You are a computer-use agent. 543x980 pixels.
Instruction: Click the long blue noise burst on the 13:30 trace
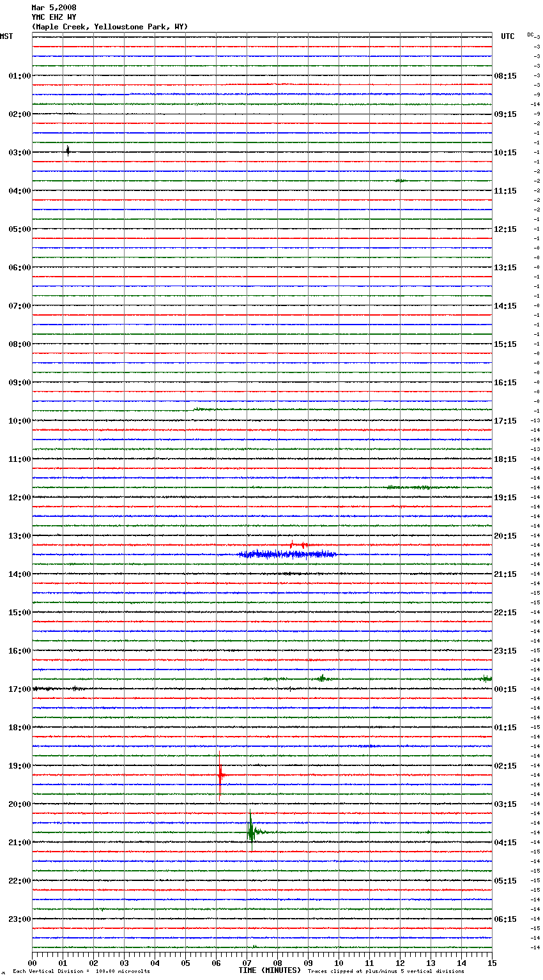pyautogui.click(x=287, y=554)
